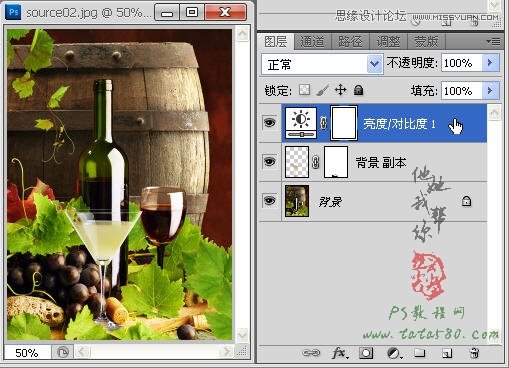Close the source02.jpg window

tap(226, 12)
